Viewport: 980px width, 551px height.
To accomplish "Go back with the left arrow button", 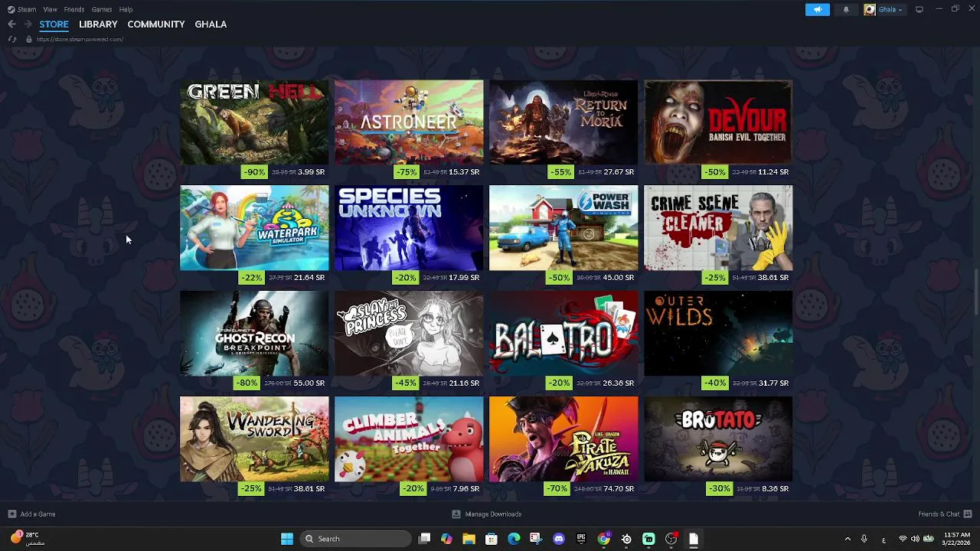I will click(x=11, y=24).
